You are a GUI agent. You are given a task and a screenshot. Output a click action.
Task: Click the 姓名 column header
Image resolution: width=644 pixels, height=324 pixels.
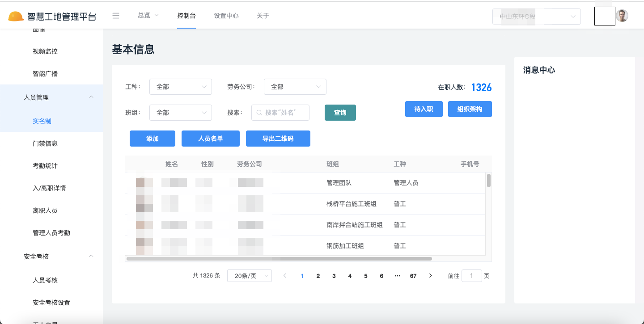172,164
